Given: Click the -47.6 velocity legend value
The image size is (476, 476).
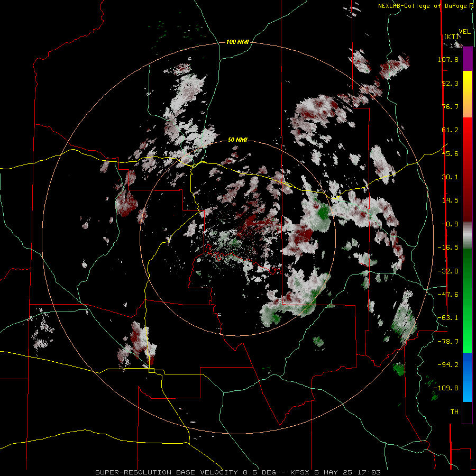Looking at the screenshot, I should click(448, 295).
